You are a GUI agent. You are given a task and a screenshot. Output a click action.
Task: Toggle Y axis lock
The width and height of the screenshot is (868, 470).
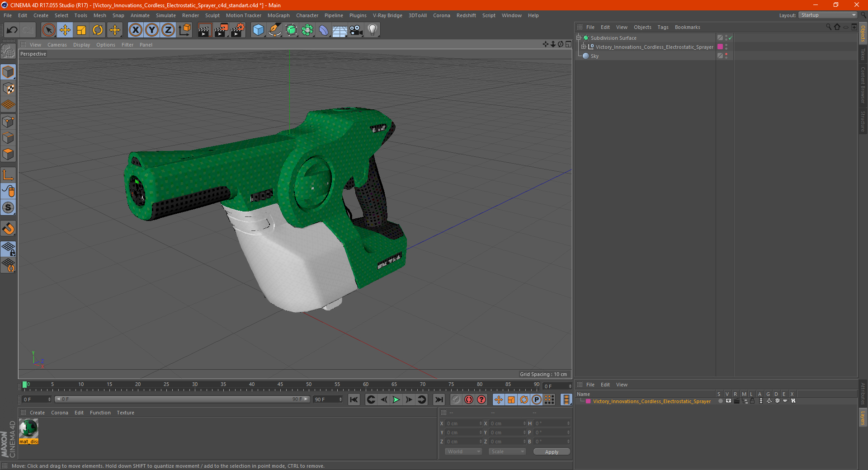(152, 30)
